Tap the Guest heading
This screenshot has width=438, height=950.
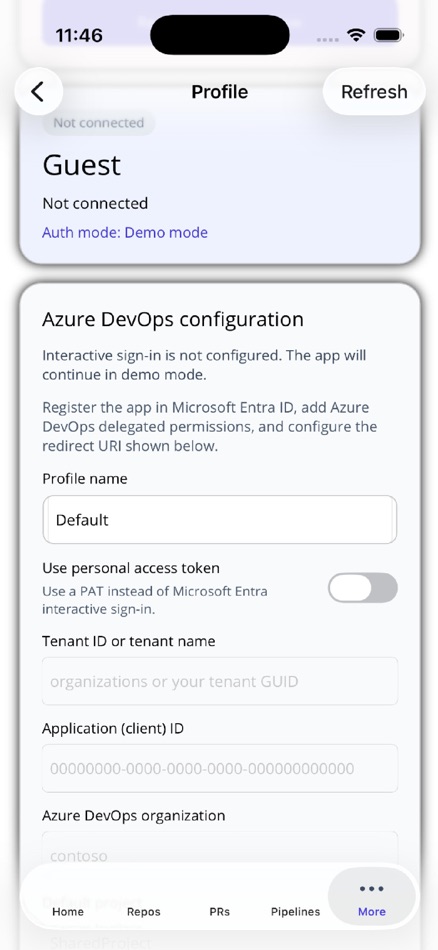(x=82, y=165)
